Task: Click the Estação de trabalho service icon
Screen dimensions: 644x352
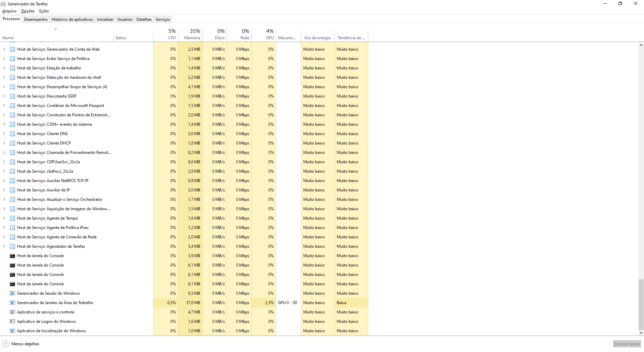Action: point(12,68)
